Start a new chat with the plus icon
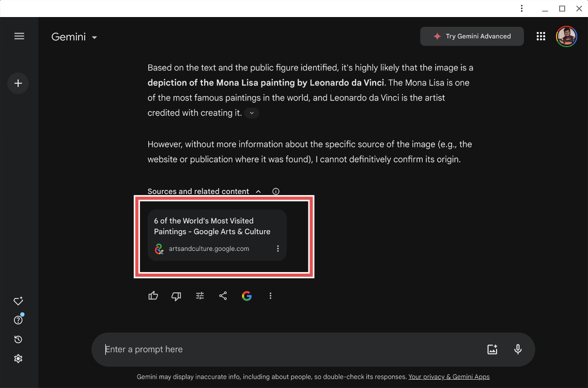Image resolution: width=588 pixels, height=388 pixels. [x=18, y=83]
